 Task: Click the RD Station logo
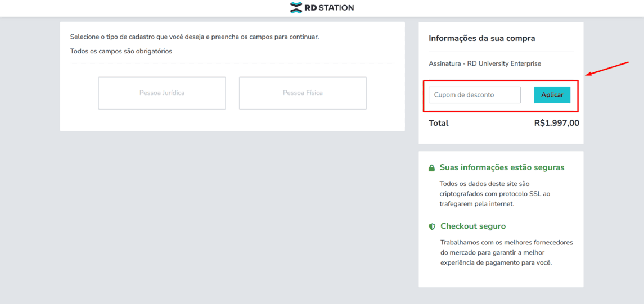point(322,7)
